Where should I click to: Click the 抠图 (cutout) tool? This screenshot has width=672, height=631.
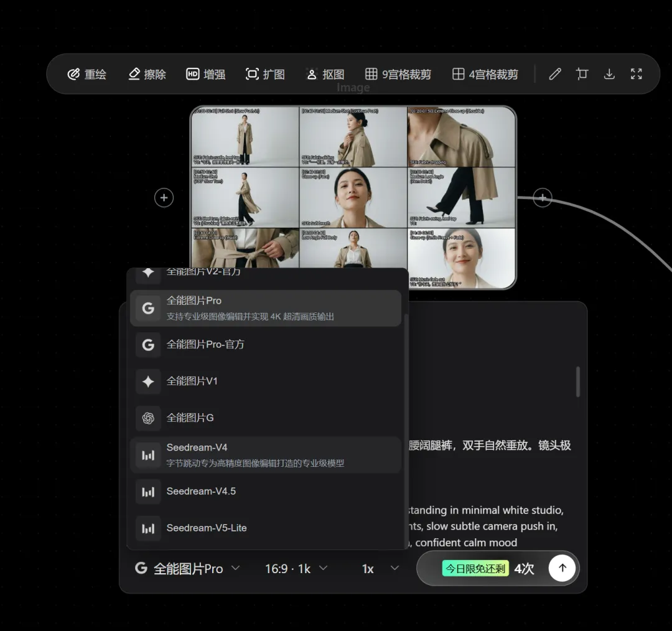click(x=325, y=74)
